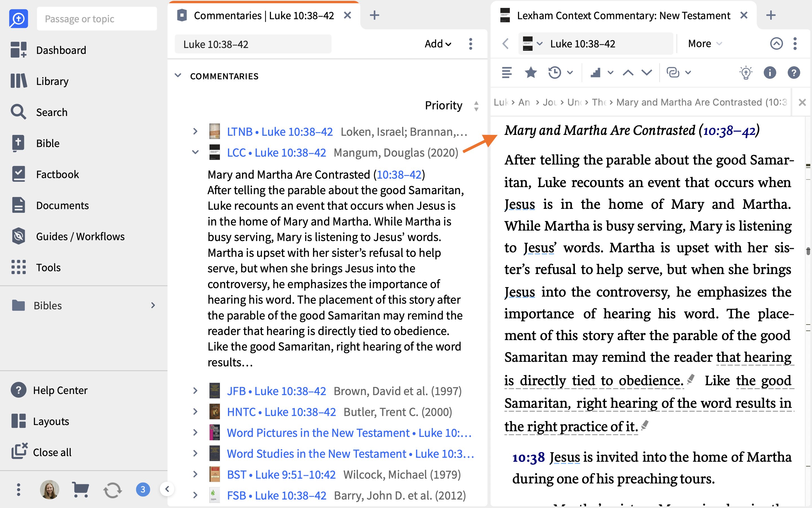The image size is (812, 508).
Task: Open sidebar more options menu at bottom
Action: tap(18, 490)
